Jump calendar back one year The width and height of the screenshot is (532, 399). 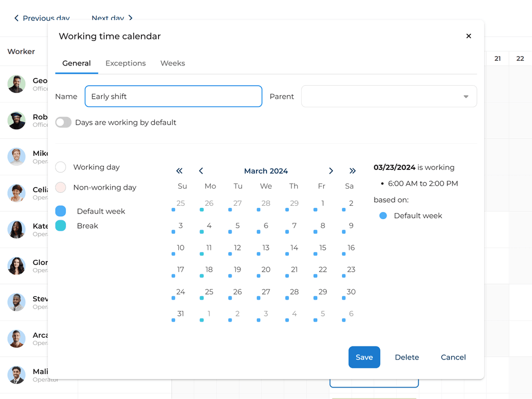[x=179, y=170]
